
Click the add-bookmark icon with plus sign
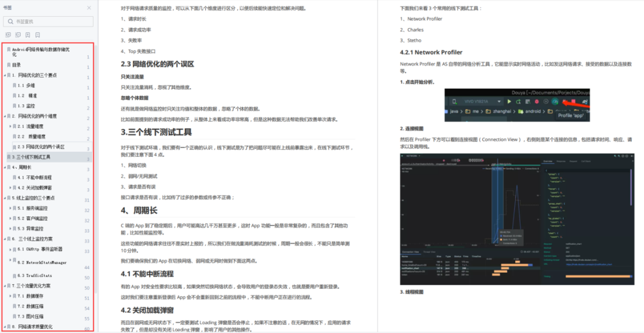tap(27, 35)
